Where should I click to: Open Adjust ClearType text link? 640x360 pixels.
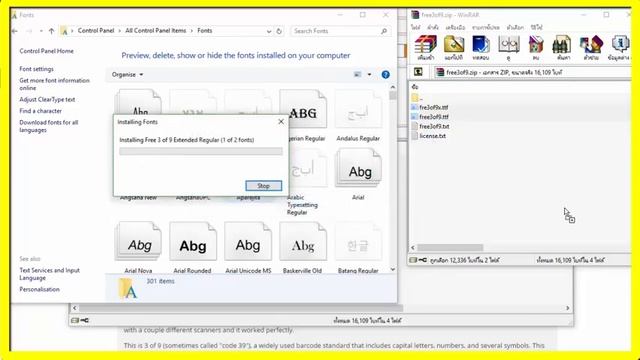(47, 100)
